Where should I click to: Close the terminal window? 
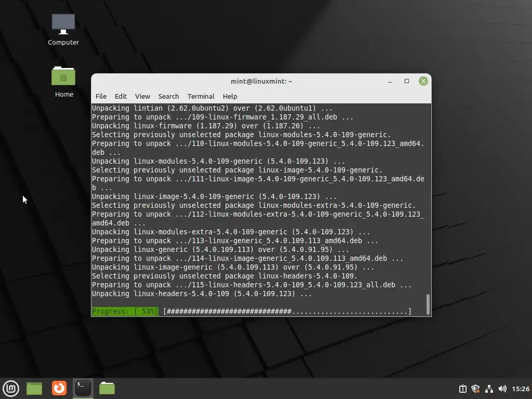423,81
